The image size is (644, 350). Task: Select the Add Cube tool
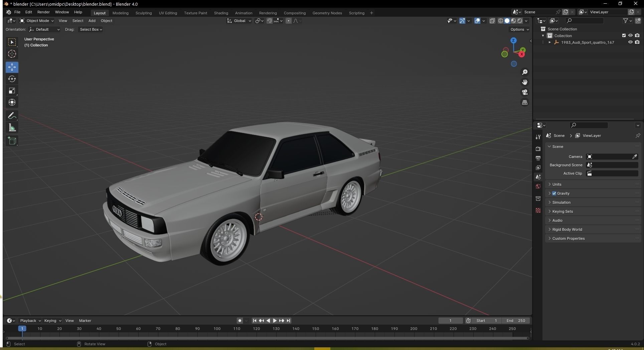[12, 141]
